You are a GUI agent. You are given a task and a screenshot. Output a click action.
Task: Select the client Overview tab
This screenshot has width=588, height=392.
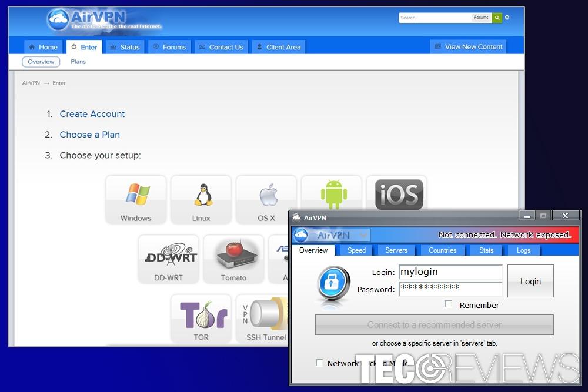click(x=313, y=250)
